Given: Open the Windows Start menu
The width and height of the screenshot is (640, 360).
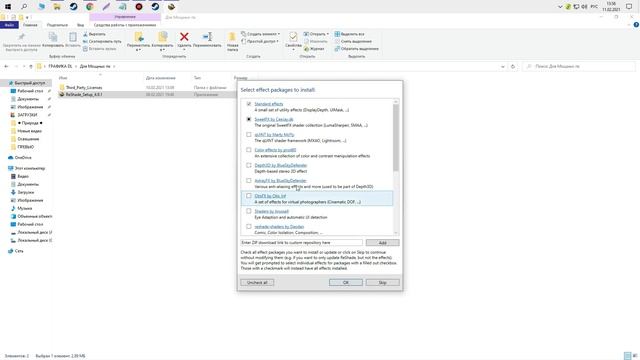Looking at the screenshot, I should (x=8, y=7).
